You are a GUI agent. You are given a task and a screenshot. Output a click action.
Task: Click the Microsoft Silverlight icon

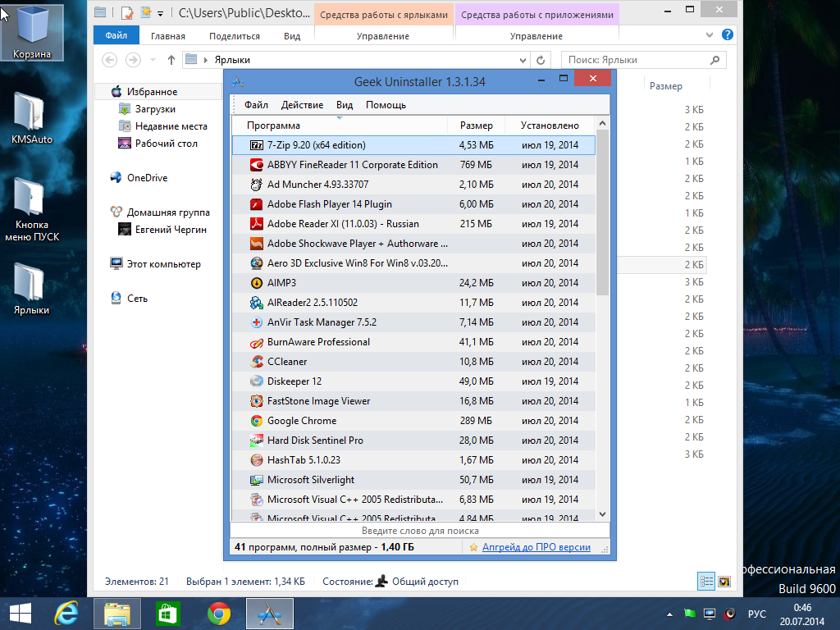point(257,480)
